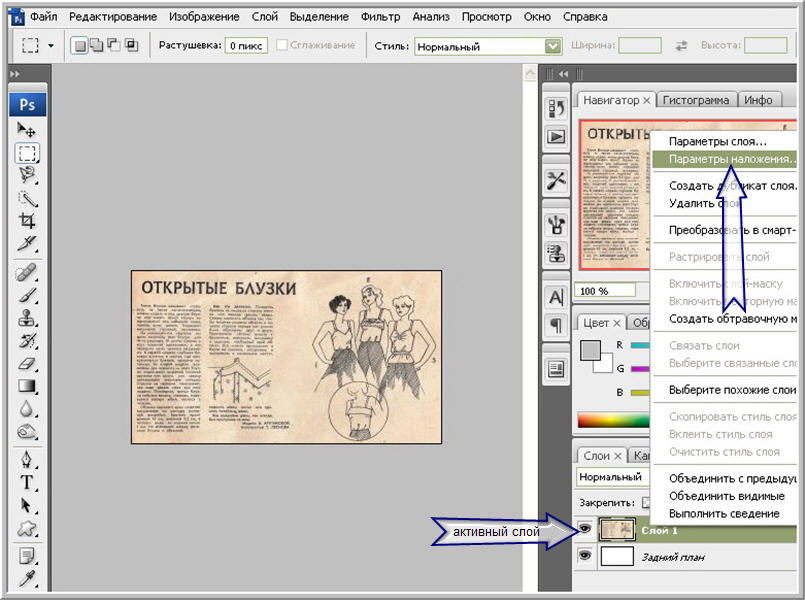
Task: Select the Move tool
Action: [27, 131]
